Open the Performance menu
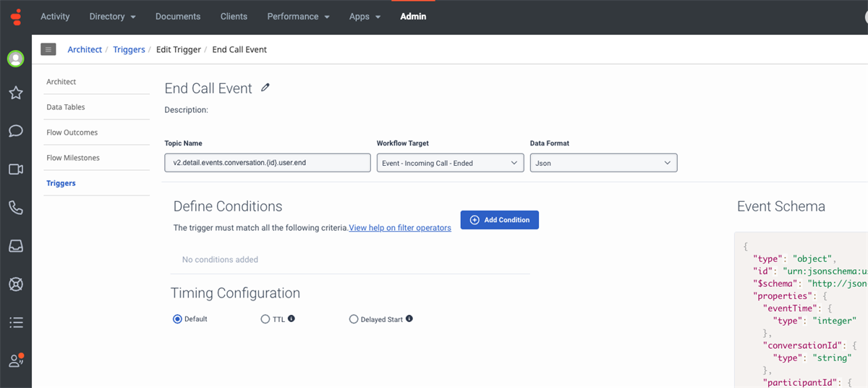The height and width of the screenshot is (388, 868). coord(298,16)
